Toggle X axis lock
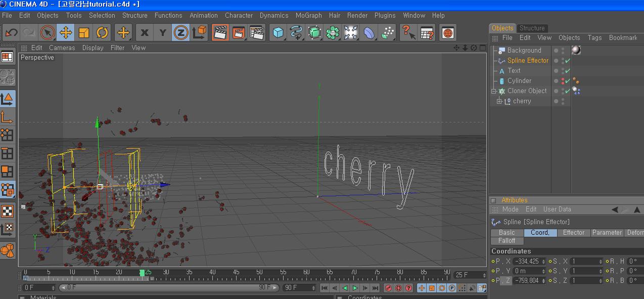Viewport: 644px width, 299px height. pos(145,33)
